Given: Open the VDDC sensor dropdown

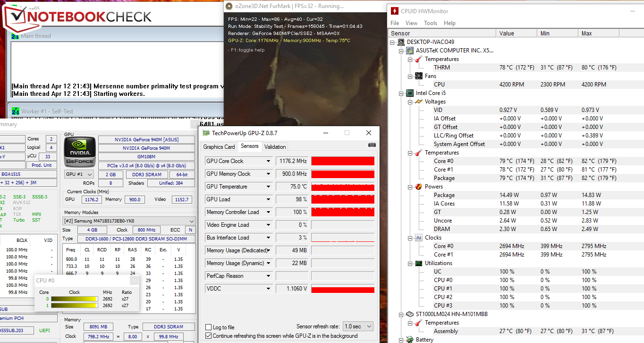Looking at the screenshot, I should (269, 289).
